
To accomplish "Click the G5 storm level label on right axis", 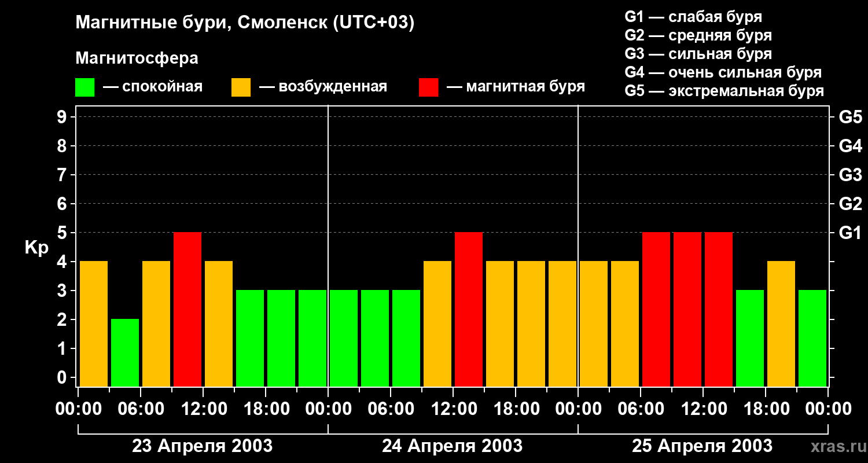I will tap(850, 117).
